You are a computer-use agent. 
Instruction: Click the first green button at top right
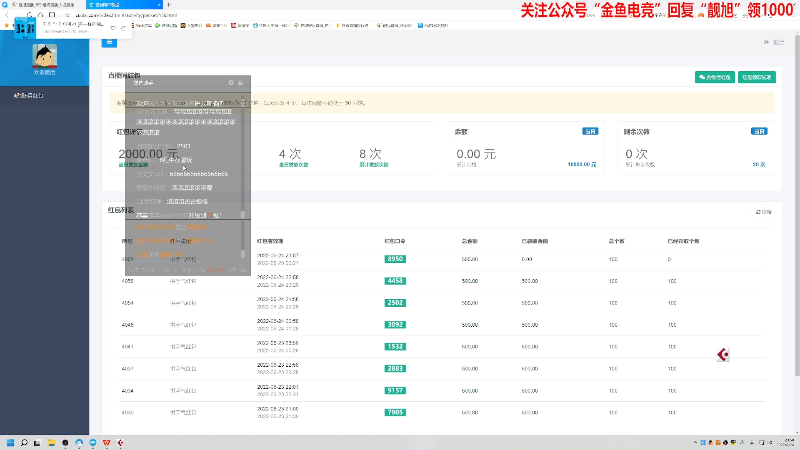[714, 77]
